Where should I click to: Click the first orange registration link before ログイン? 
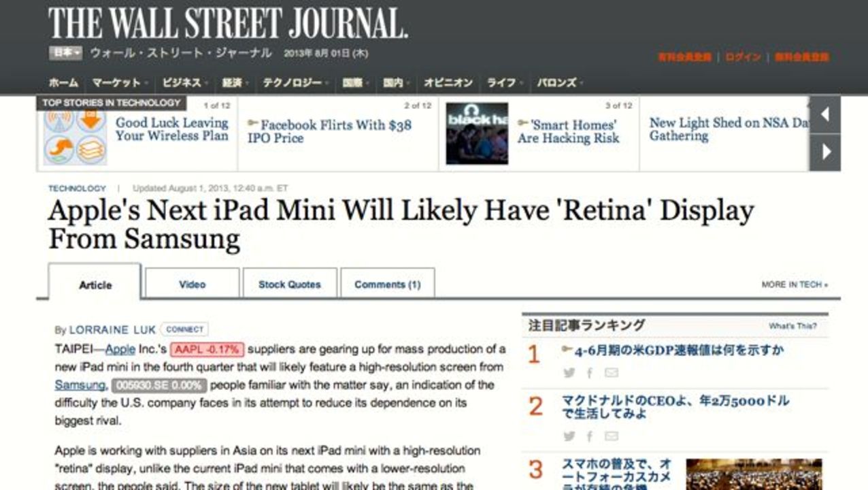click(x=684, y=57)
